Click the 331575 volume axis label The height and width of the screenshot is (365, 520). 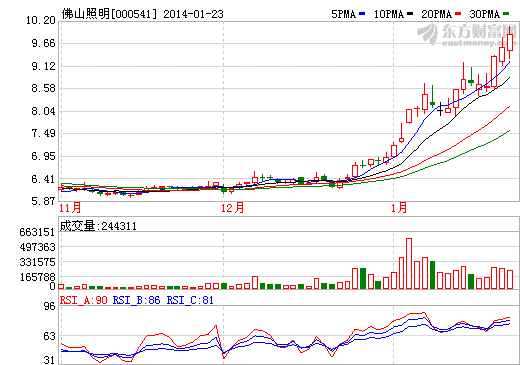point(37,262)
